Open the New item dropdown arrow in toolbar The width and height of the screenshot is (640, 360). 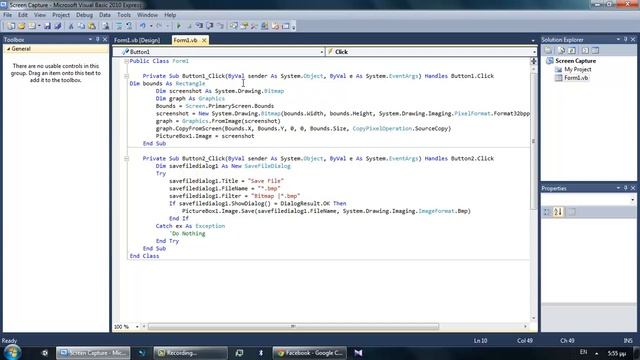[x=39, y=26]
